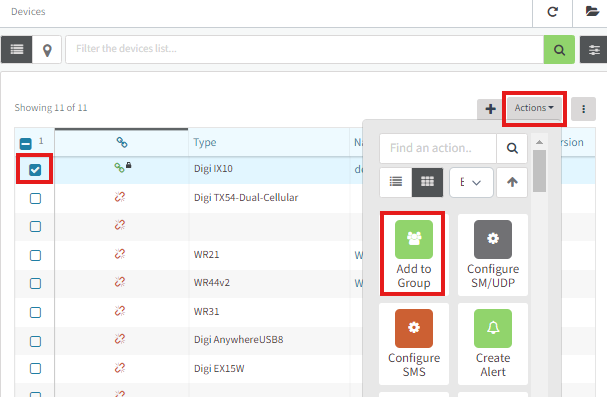Open the three-dot more options menu
Screen dimensions: 607x397
tap(583, 109)
